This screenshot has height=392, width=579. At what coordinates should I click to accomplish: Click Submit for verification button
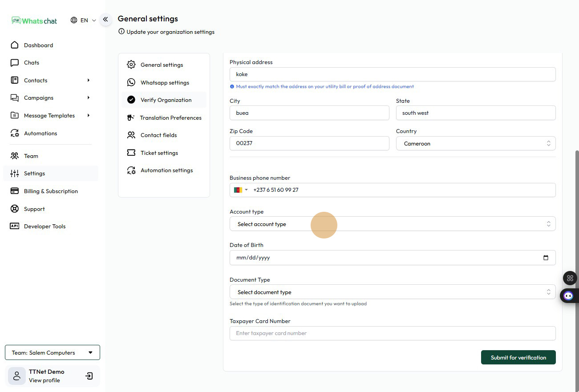click(518, 357)
